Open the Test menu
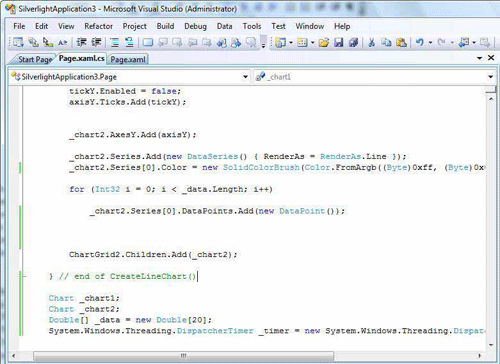Image resolution: width=500 pixels, height=364 pixels. click(x=278, y=26)
